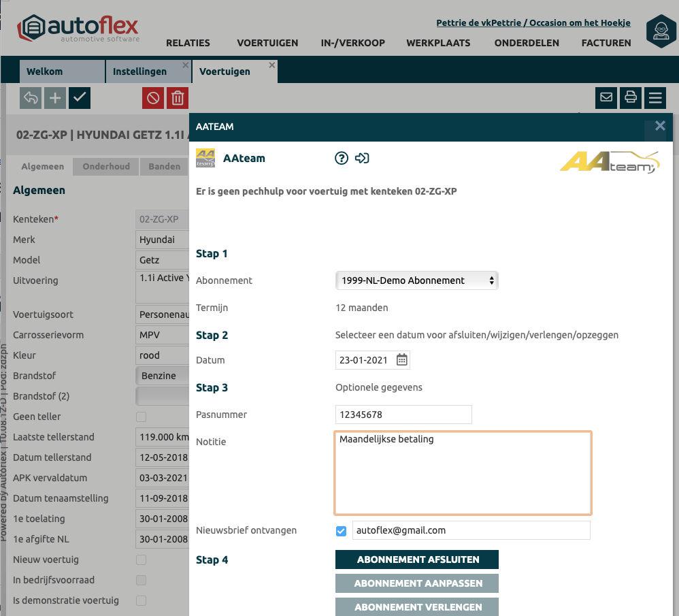Image resolution: width=679 pixels, height=616 pixels.
Task: Open the hamburger menu icon
Action: [x=655, y=98]
